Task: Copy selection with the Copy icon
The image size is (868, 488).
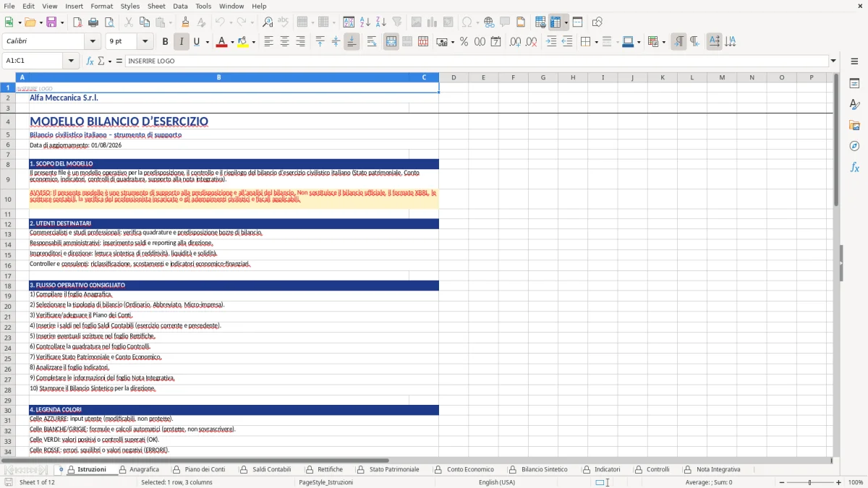Action: point(144,22)
